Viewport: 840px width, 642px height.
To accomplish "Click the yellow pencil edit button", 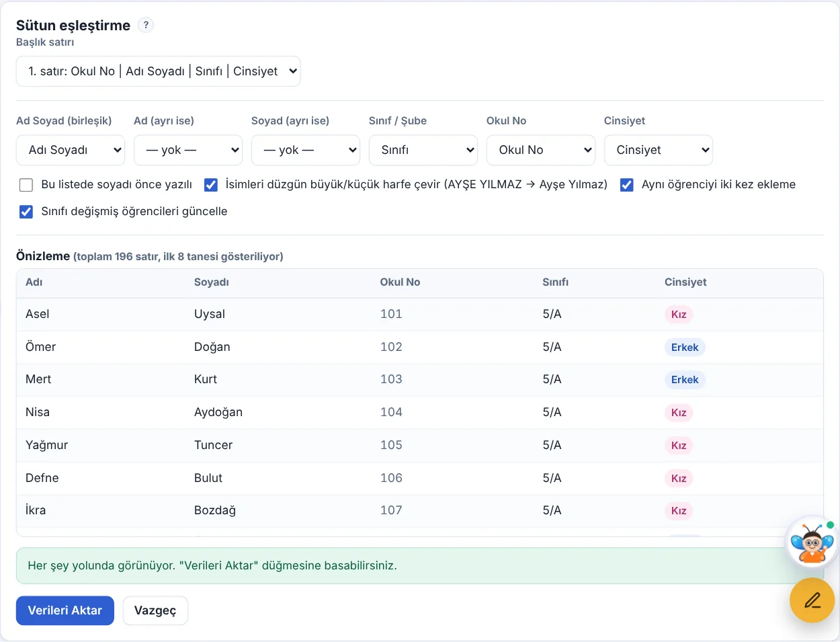I will coord(812,600).
